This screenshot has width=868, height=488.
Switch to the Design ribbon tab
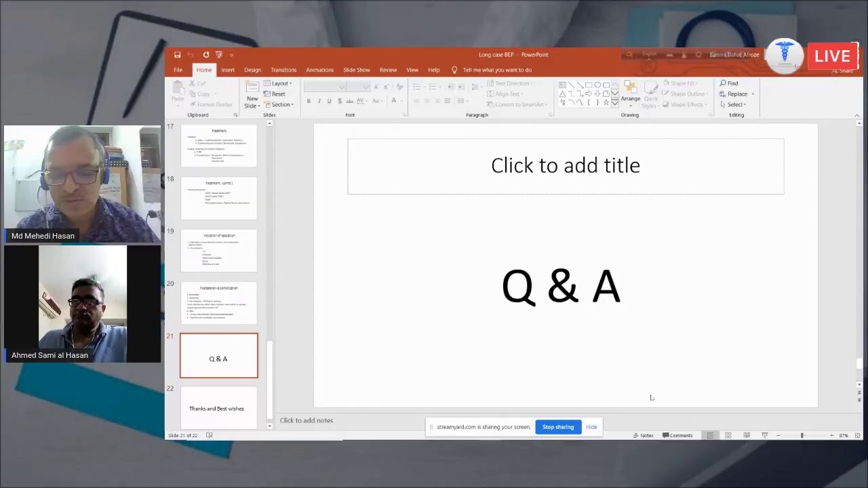tap(253, 70)
